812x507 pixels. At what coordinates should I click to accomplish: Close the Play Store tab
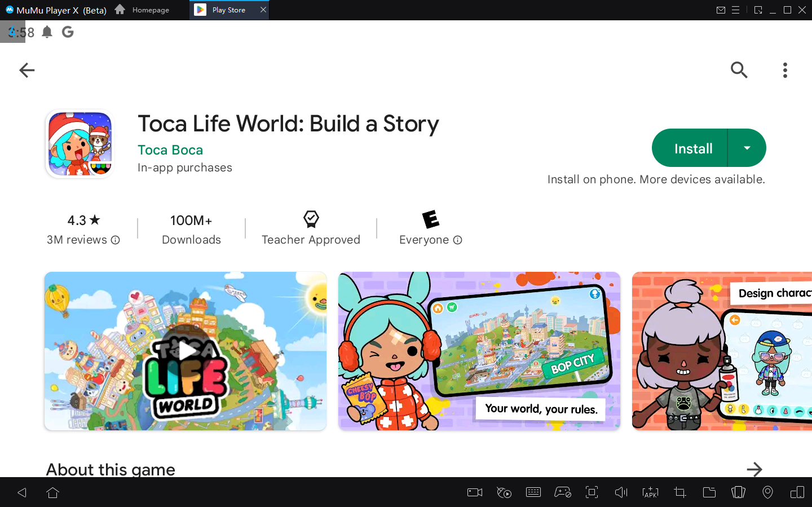tap(263, 10)
